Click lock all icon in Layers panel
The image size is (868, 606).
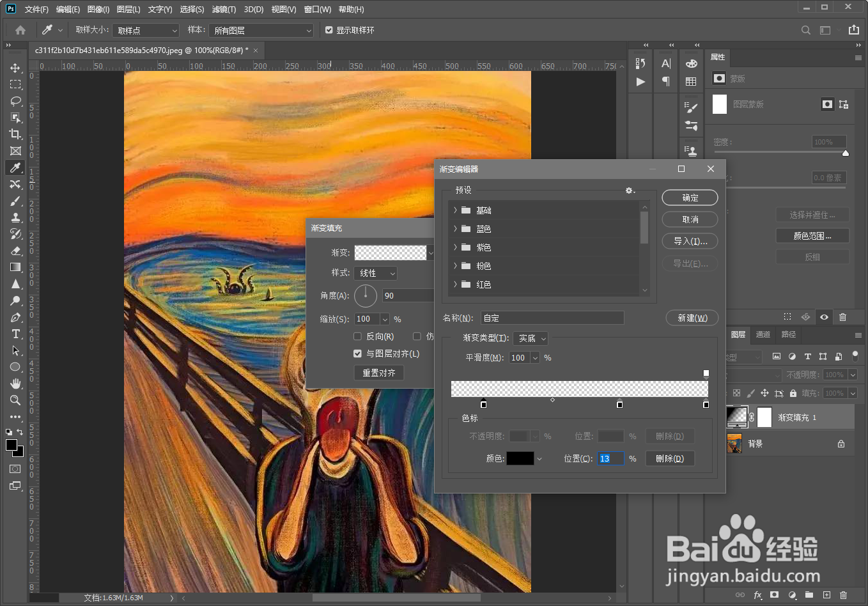click(793, 393)
